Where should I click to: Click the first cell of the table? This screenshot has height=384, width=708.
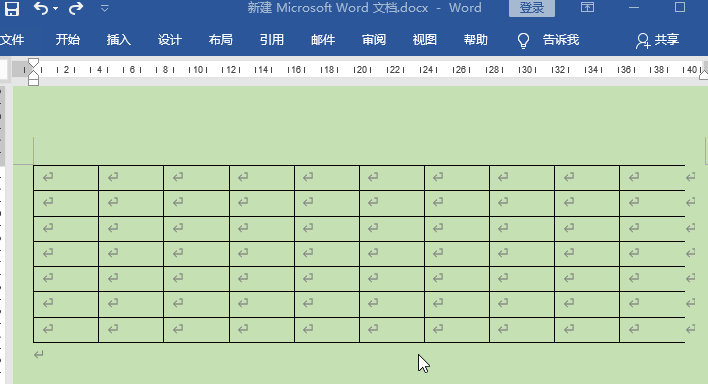(x=66, y=178)
